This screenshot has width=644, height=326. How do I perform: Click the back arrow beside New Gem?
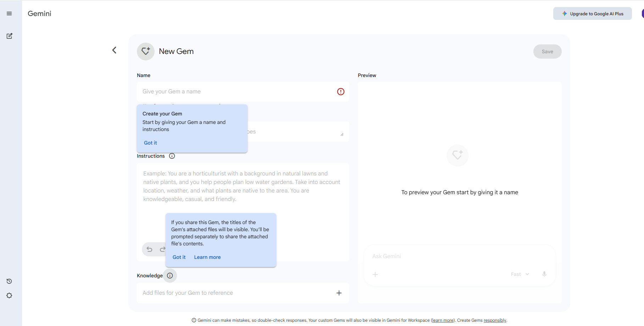pos(114,50)
